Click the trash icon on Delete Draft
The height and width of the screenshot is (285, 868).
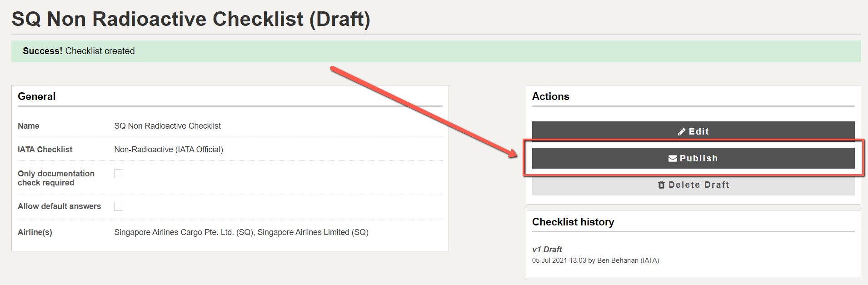click(662, 185)
